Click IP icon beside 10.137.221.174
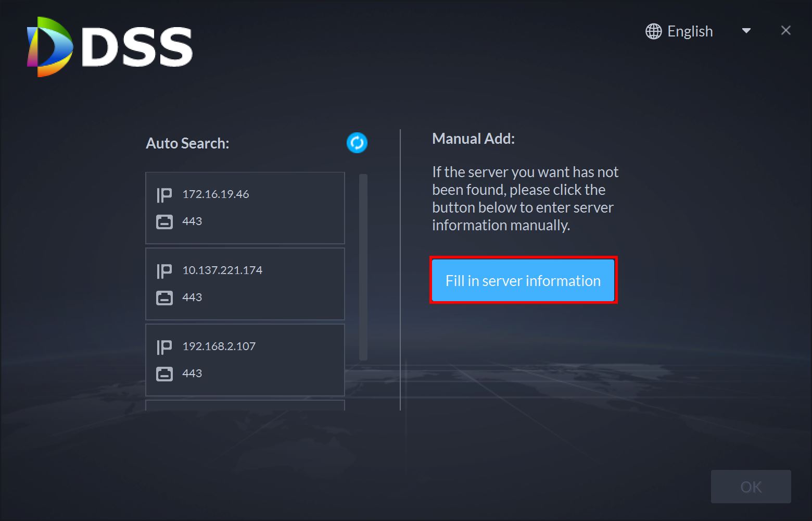 (x=164, y=271)
